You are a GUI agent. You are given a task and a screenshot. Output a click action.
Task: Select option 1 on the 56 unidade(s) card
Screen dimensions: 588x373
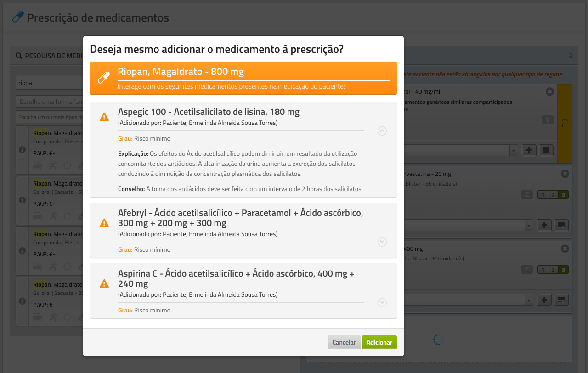[543, 195]
